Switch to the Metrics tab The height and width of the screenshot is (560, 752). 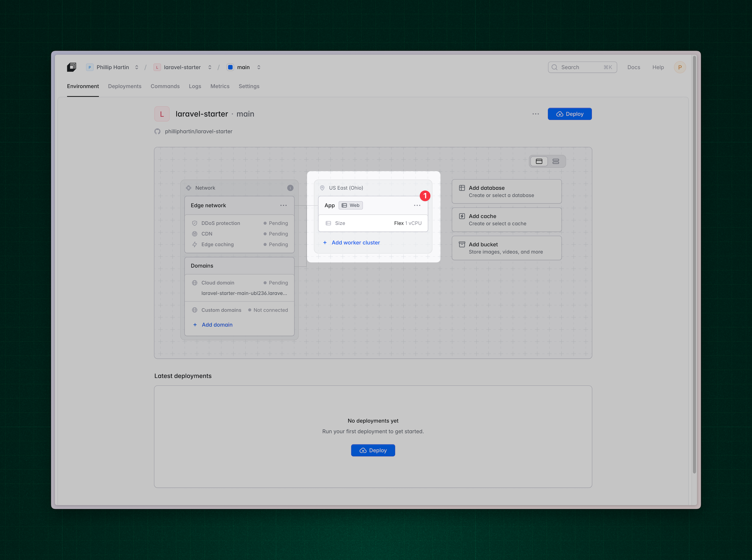click(x=220, y=86)
